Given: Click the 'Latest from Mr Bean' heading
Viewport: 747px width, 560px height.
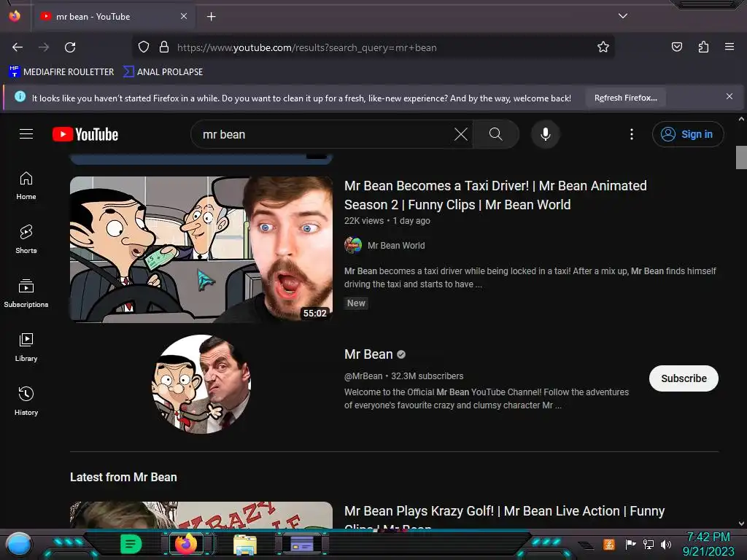Looking at the screenshot, I should 123,477.
